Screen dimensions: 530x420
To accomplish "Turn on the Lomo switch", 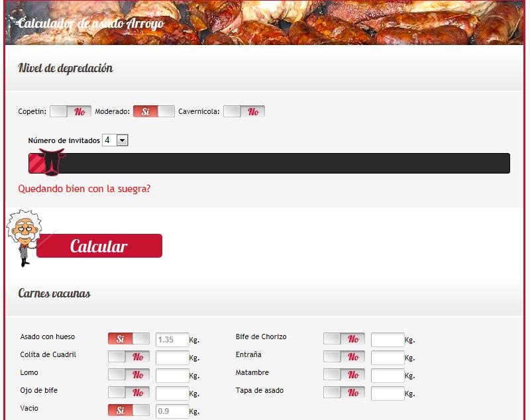I will pos(129,375).
